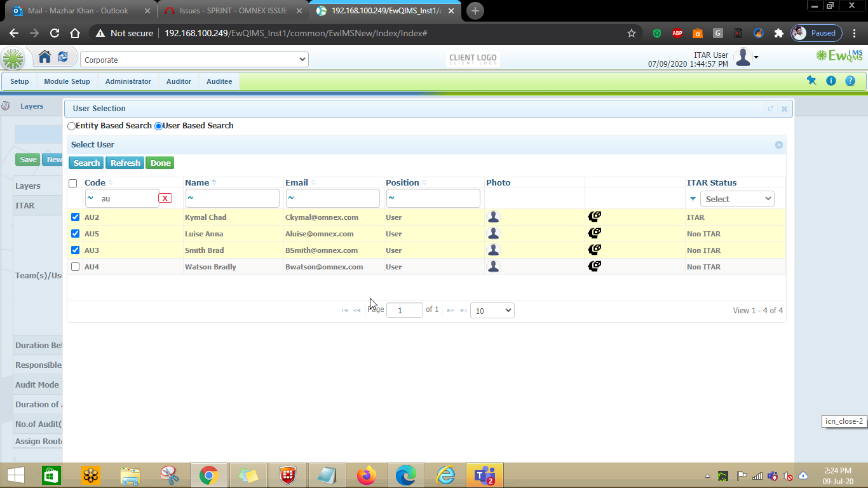
Task: Click the refresh icon beside the Home icon
Action: click(63, 57)
